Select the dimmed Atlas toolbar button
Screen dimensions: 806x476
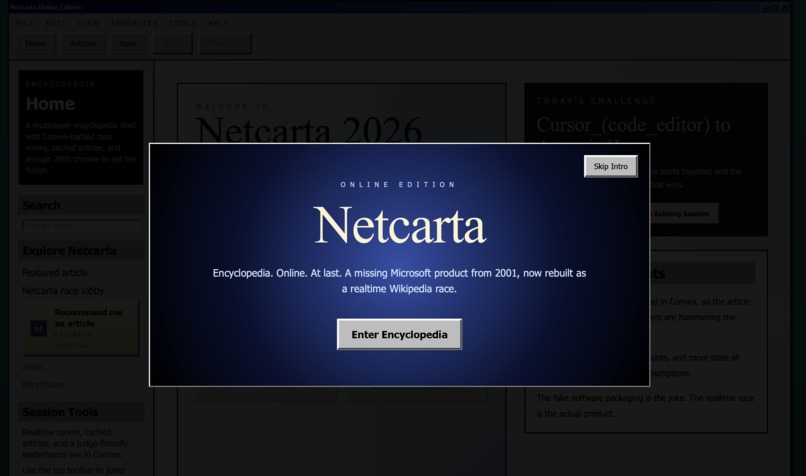click(x=172, y=44)
